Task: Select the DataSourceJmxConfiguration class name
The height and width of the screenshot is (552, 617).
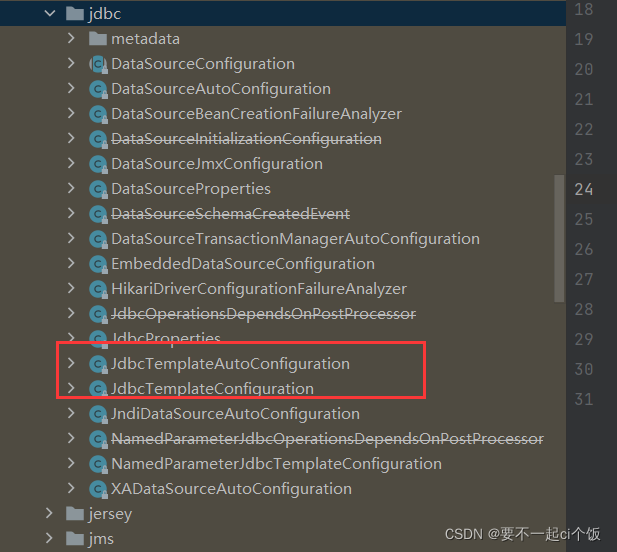Action: (217, 164)
